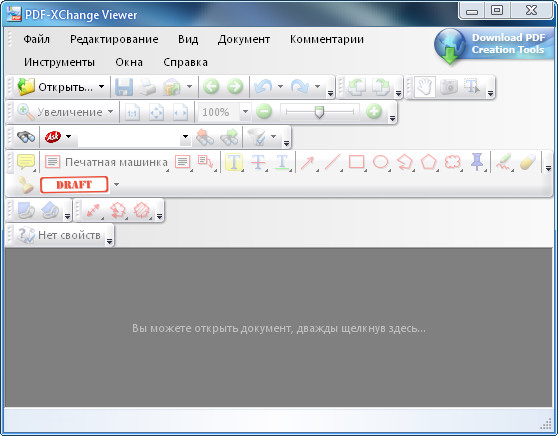Image resolution: width=558 pixels, height=436 pixels.
Task: Rotate page counterclockwise icon
Action: (357, 87)
